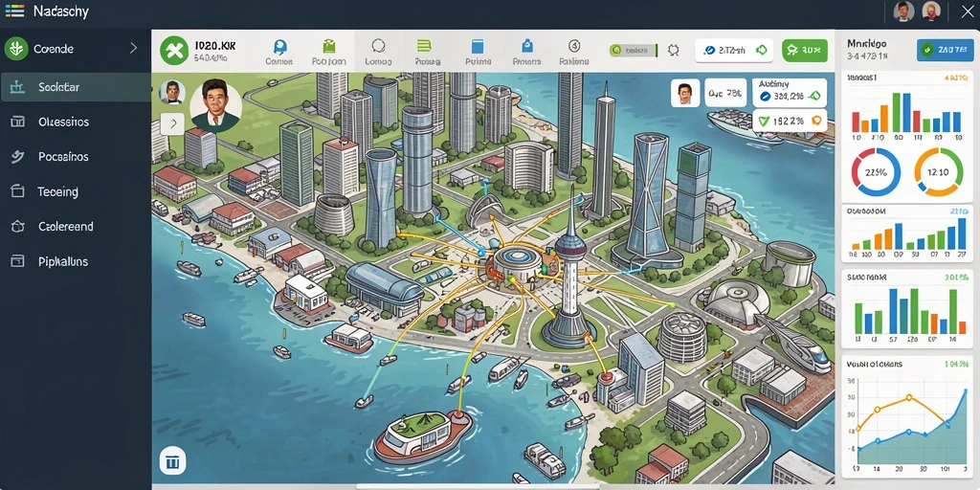The width and height of the screenshot is (980, 490).
Task: Open the hamburger menu next to Nadaschy
Action: coord(13,11)
